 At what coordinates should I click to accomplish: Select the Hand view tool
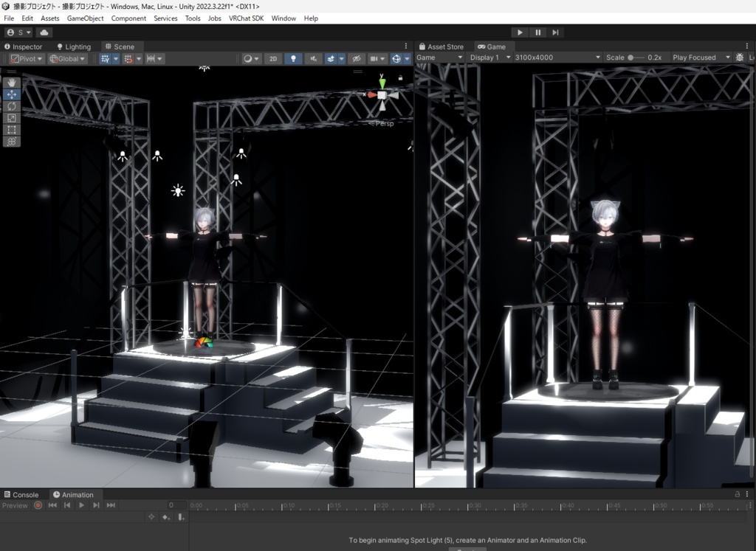tap(12, 83)
